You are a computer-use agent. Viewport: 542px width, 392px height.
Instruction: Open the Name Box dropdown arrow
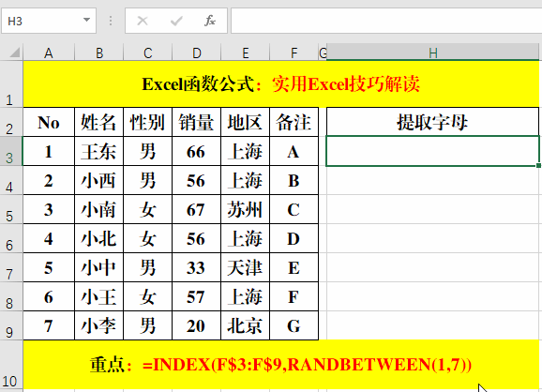[x=87, y=20]
